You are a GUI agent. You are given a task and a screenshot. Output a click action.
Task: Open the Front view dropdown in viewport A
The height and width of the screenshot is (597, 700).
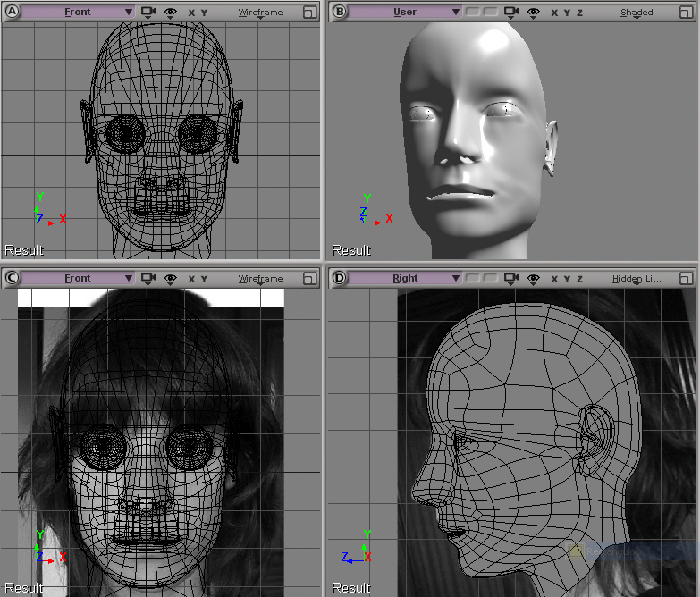pyautogui.click(x=78, y=12)
